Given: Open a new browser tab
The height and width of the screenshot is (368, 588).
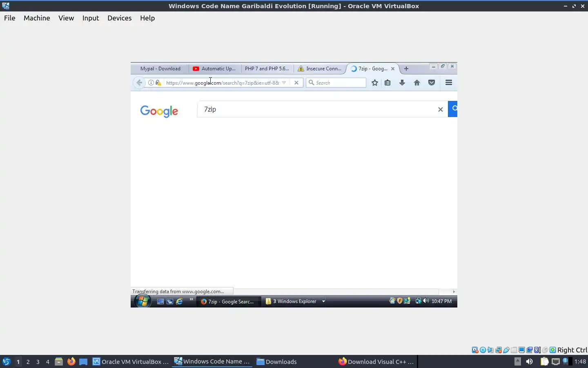Looking at the screenshot, I should click(x=406, y=69).
